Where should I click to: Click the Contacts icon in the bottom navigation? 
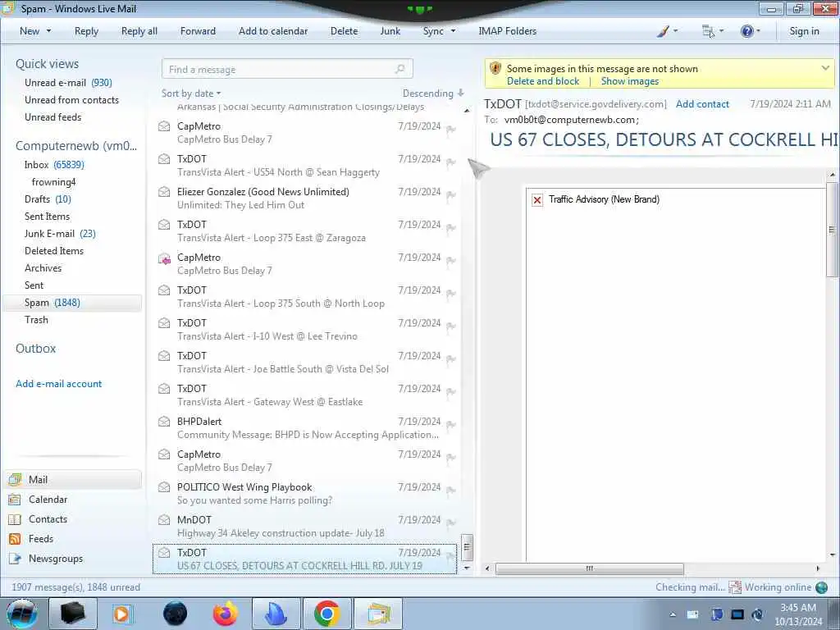click(x=15, y=519)
